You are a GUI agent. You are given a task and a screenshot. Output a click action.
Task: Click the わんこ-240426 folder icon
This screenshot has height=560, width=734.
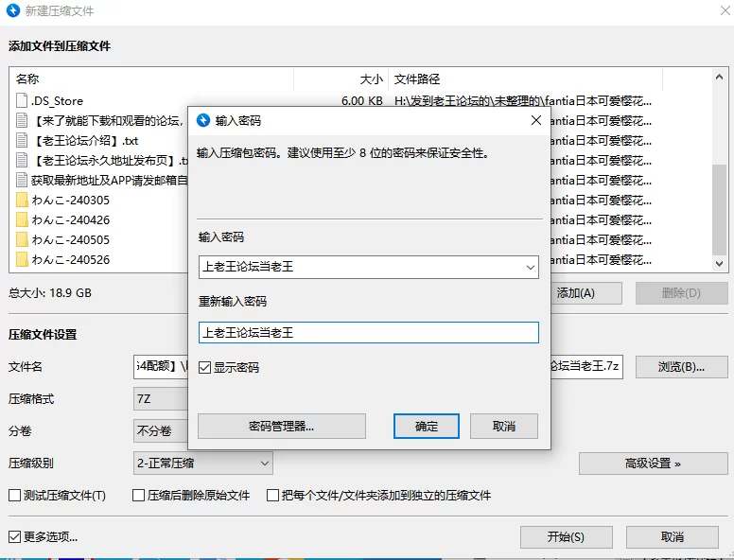point(23,220)
